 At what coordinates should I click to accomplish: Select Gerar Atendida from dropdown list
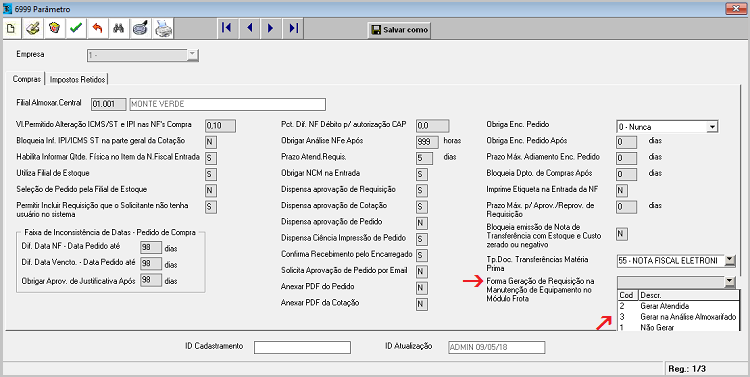point(678,306)
